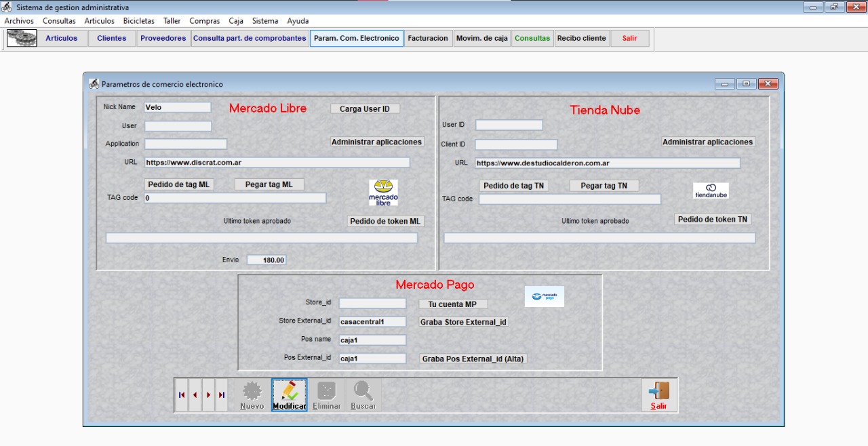
Task: Go to the next record arrow
Action: coord(208,395)
